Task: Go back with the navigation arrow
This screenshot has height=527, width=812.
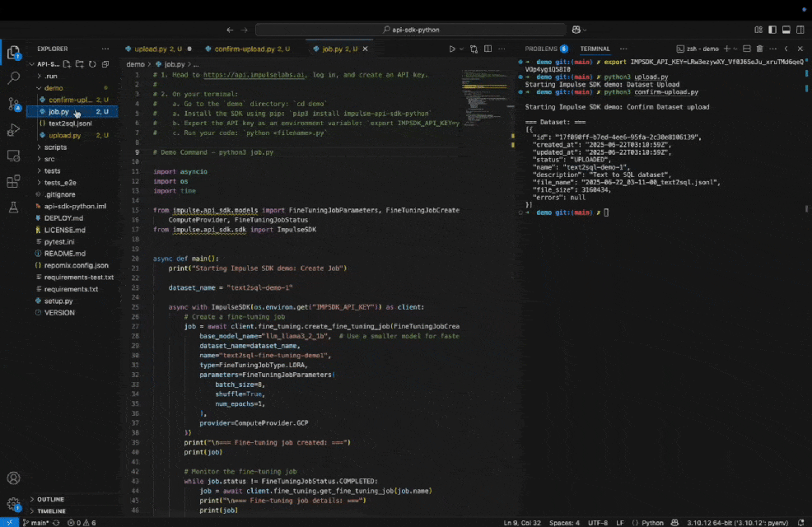Action: (x=230, y=30)
